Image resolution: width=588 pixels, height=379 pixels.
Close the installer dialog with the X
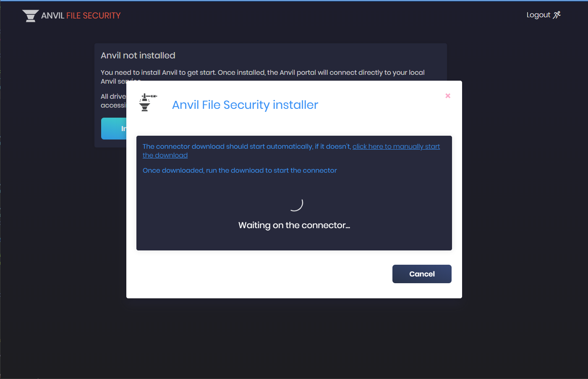(x=448, y=96)
